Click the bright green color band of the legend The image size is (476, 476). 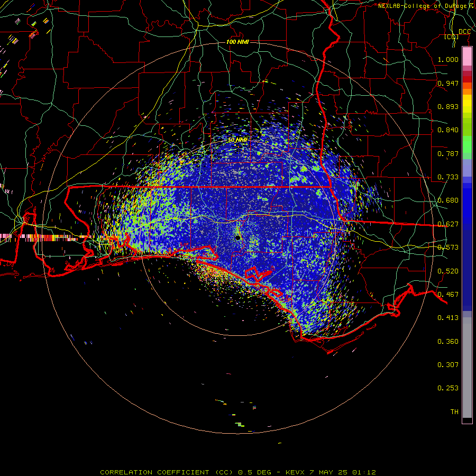click(467, 144)
